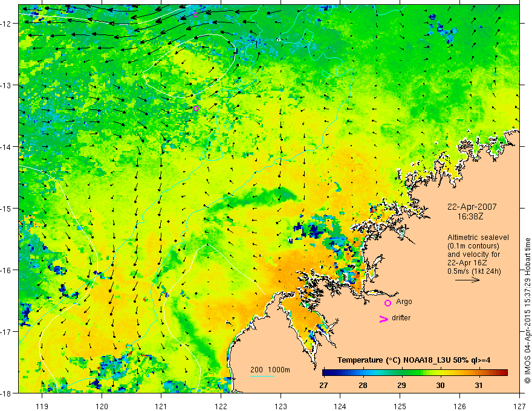
Task: Click the '22-Apr 16Z' legend text
Action: click(x=465, y=263)
